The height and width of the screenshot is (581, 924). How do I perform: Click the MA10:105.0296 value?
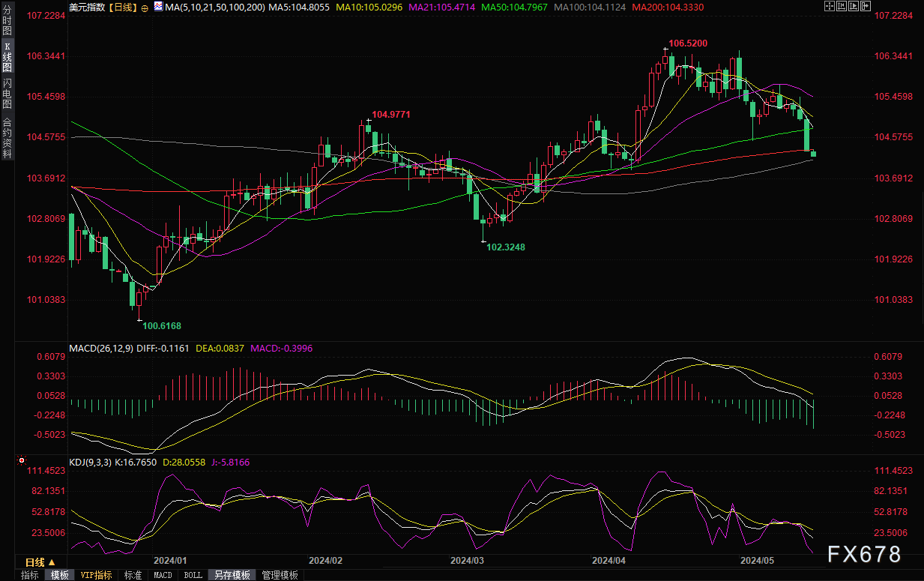click(369, 7)
